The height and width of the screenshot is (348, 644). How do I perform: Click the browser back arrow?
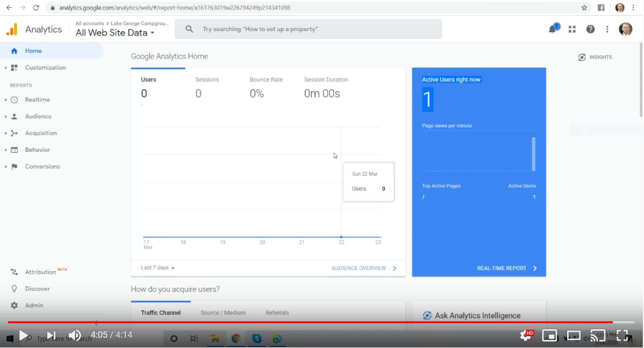coord(9,8)
